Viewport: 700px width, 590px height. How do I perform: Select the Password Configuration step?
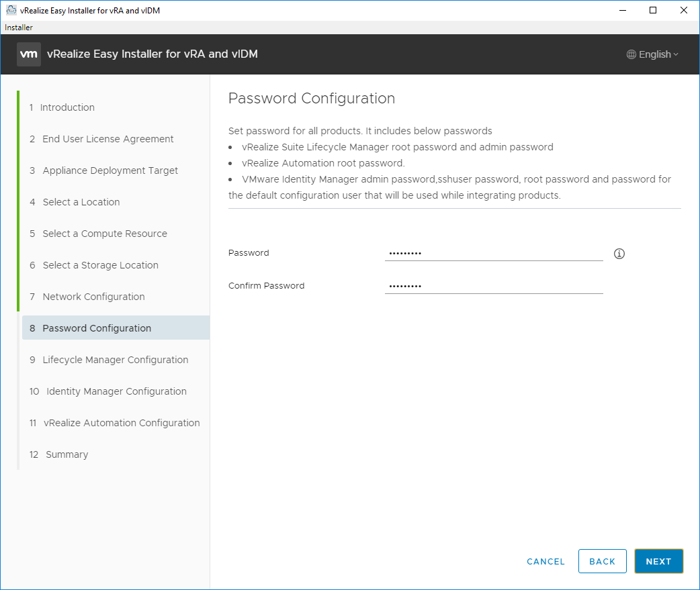[116, 328]
